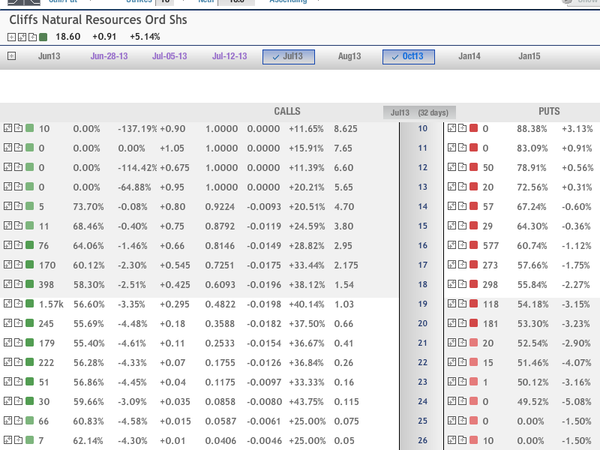Open chart icon for the 16 strike call
This screenshot has width=600, height=450.
pos(8,245)
